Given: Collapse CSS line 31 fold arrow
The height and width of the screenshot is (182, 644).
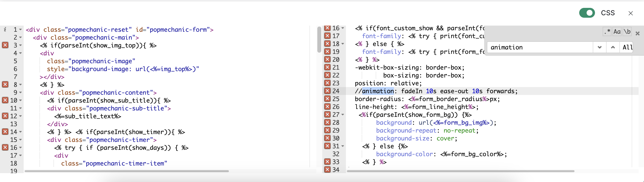Looking at the screenshot, I should (x=343, y=146).
